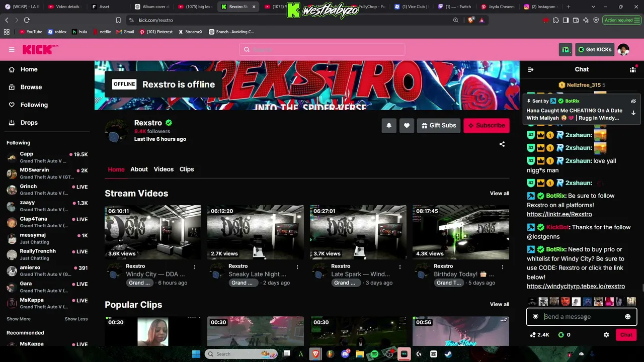Collapse the chat panel

530,69
